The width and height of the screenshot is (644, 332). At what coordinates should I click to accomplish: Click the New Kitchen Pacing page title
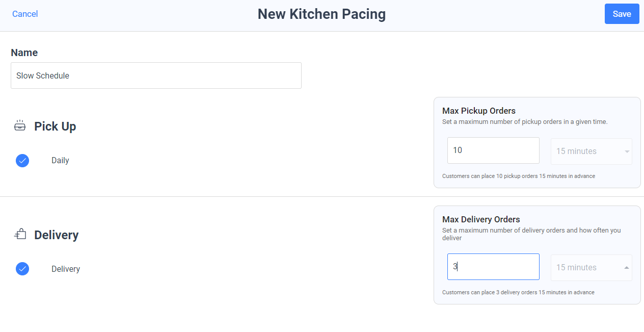pyautogui.click(x=321, y=14)
